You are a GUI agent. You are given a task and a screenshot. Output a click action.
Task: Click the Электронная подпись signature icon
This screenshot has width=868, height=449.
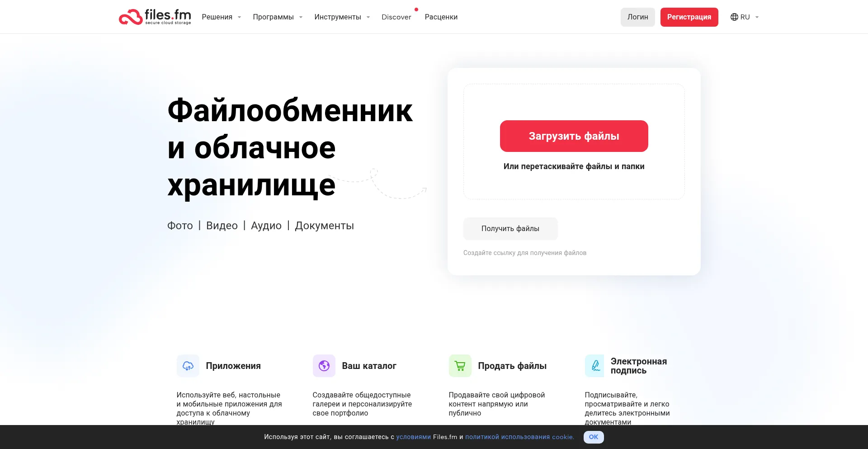[594, 366]
